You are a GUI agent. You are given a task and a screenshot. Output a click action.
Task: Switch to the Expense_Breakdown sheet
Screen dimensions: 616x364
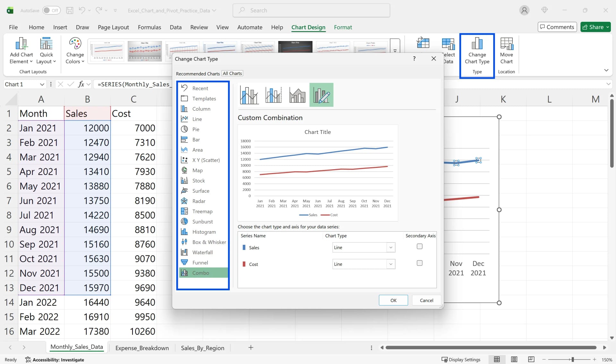pyautogui.click(x=142, y=348)
